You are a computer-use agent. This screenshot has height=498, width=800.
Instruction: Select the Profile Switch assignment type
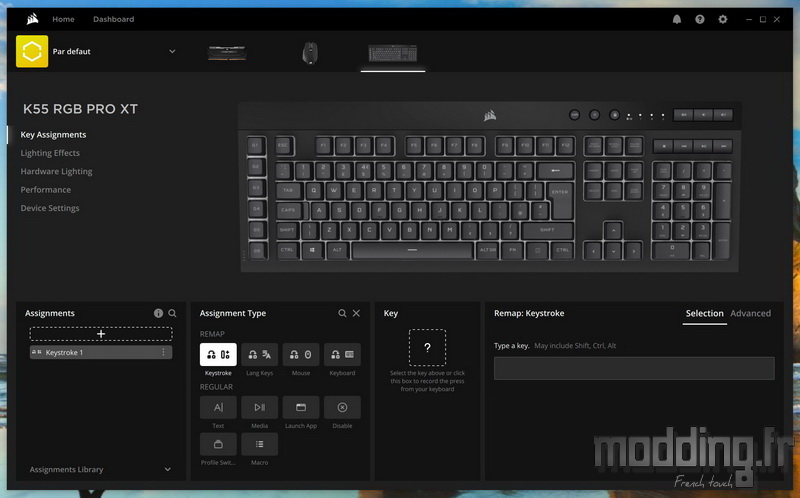218,444
